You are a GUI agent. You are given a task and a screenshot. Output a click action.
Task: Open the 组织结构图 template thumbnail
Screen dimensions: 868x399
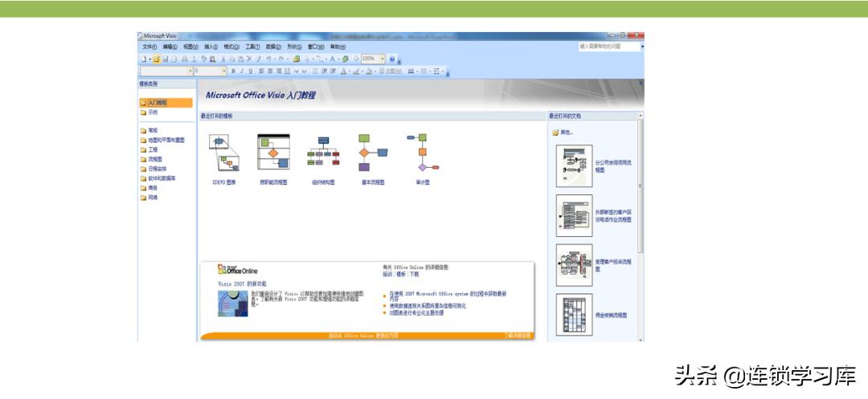[x=323, y=152]
